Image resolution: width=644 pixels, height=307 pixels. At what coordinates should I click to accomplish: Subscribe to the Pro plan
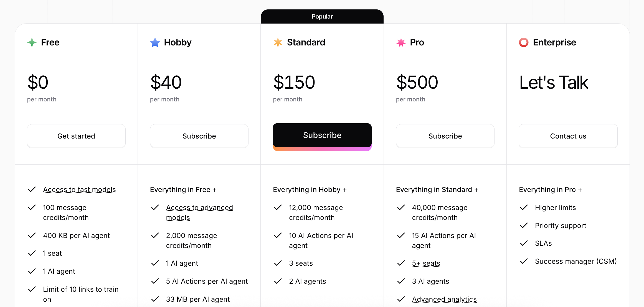click(445, 136)
